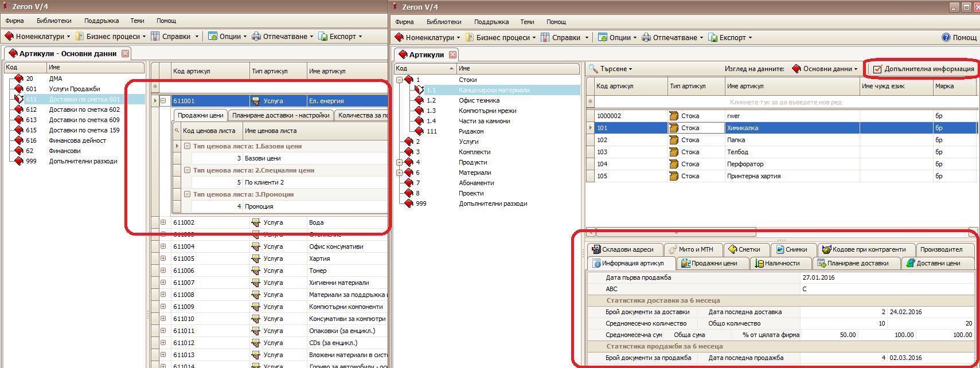
Task: Select the red icon of Абонаменти category
Action: (409, 183)
